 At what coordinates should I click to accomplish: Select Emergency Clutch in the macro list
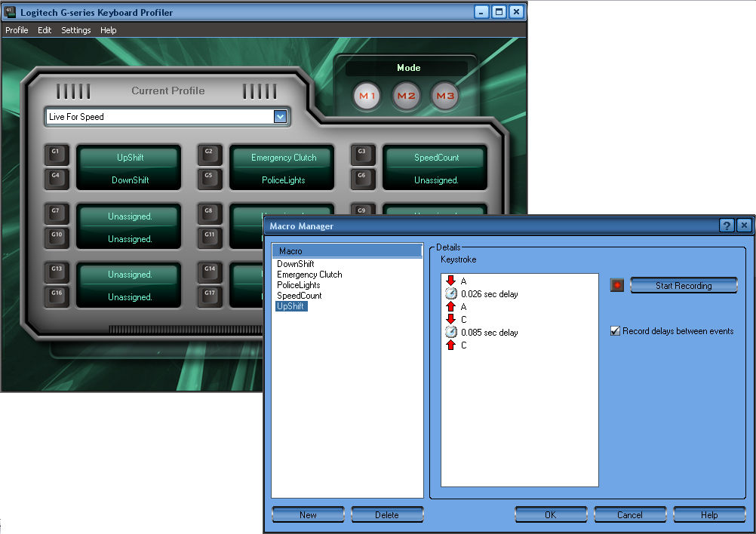pyautogui.click(x=309, y=275)
